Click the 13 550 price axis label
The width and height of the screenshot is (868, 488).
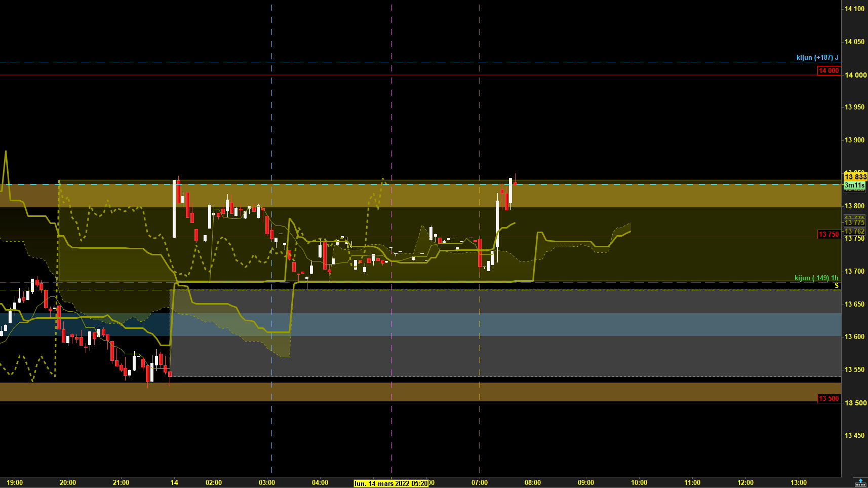(x=855, y=369)
